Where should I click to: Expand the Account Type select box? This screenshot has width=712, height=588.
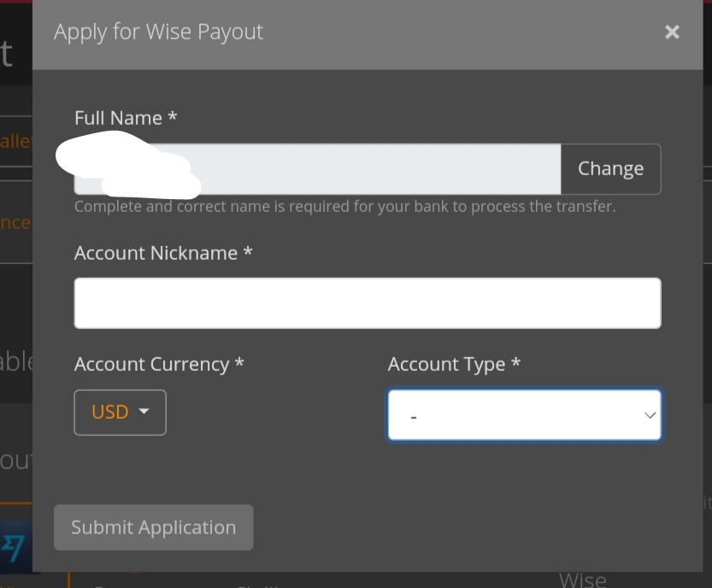525,415
